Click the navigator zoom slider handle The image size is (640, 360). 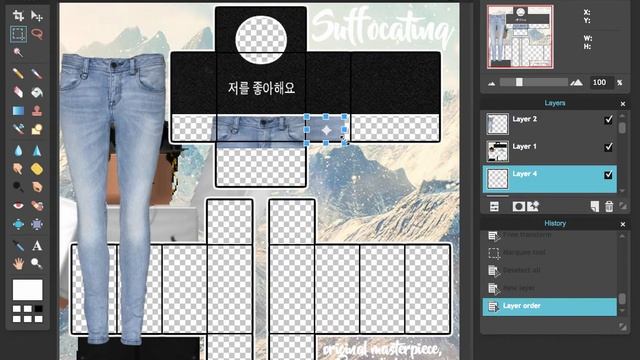[519, 82]
